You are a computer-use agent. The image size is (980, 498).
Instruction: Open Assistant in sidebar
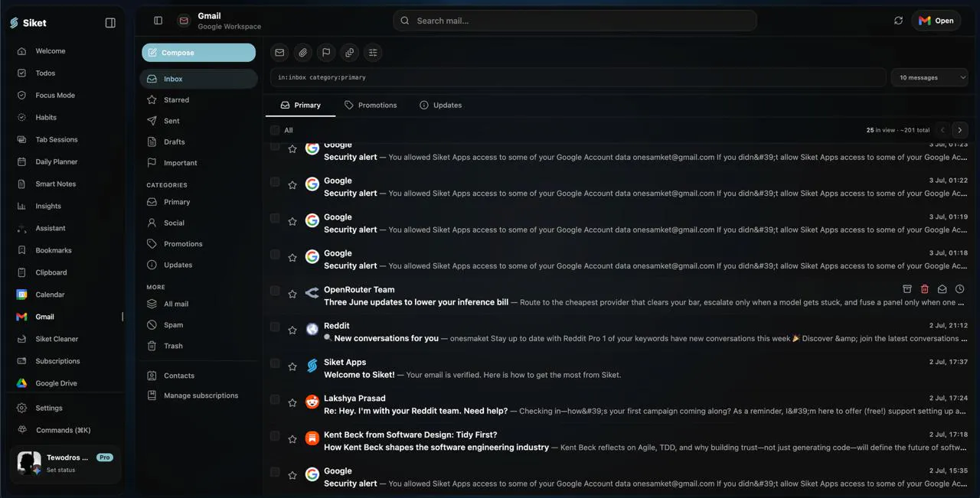click(67, 229)
